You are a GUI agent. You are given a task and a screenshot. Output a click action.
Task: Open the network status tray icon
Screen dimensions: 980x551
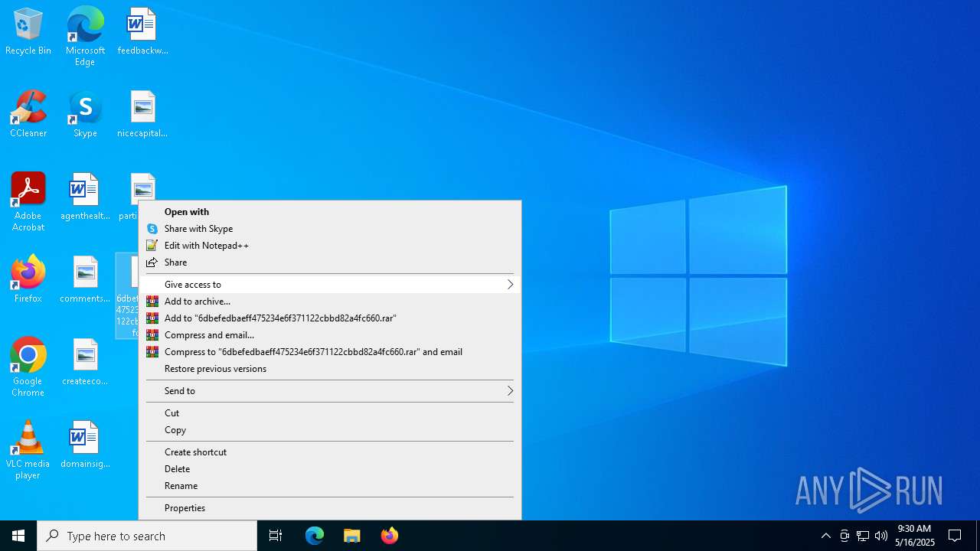[863, 536]
